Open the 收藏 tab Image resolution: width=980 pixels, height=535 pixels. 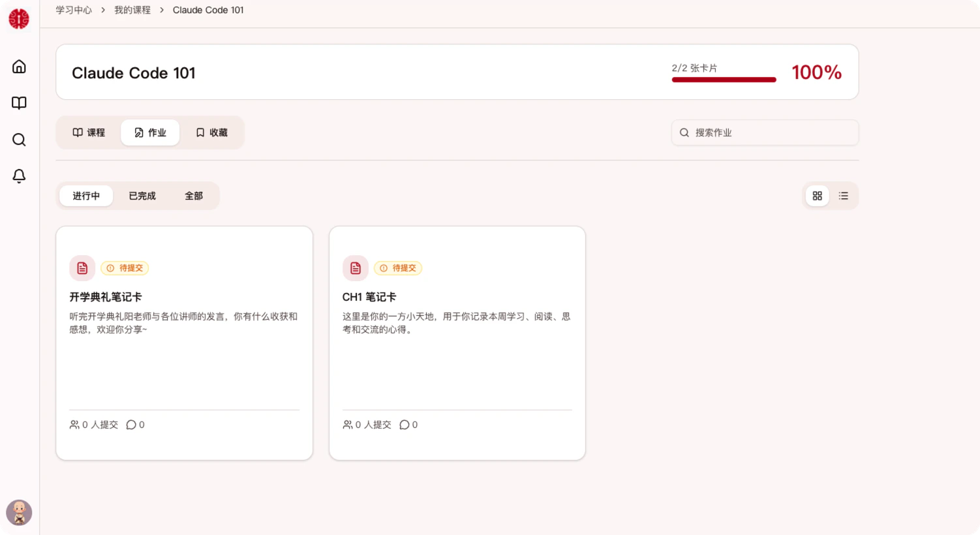tap(212, 132)
